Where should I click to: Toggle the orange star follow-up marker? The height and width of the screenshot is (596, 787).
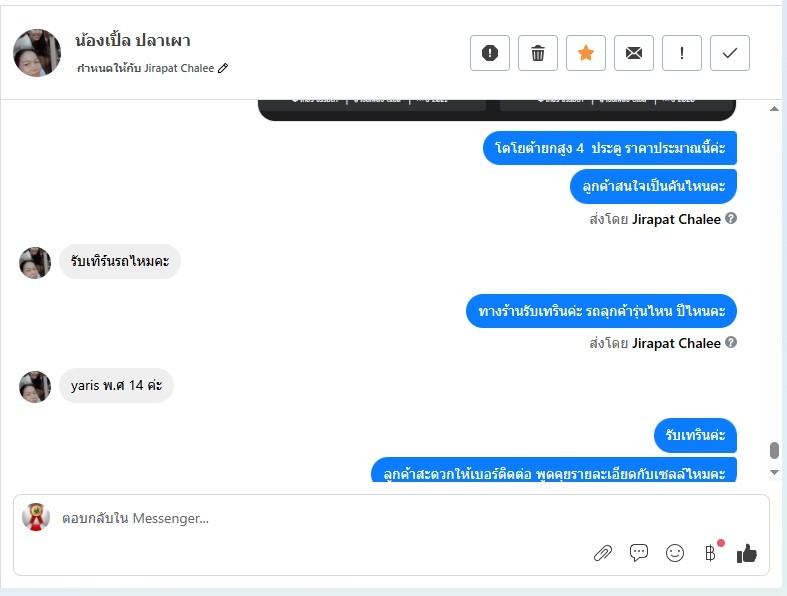point(586,53)
